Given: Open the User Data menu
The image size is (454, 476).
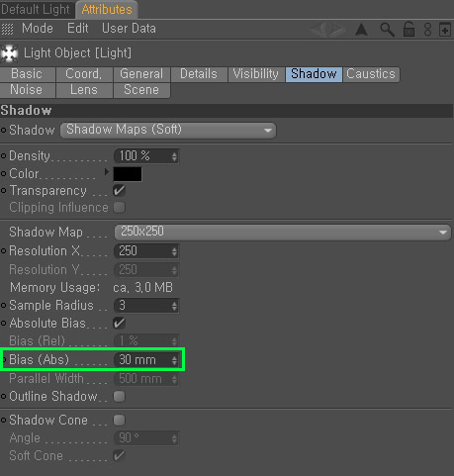Looking at the screenshot, I should (129, 29).
